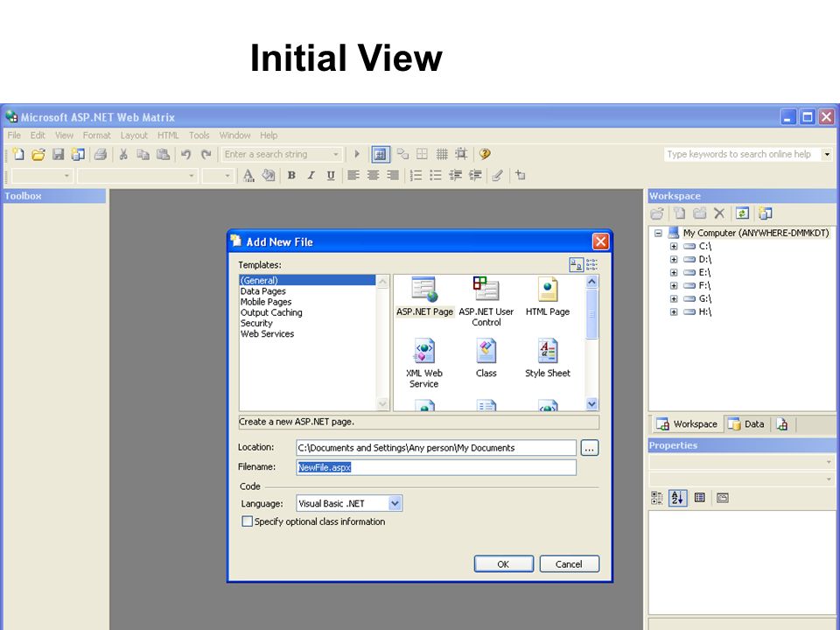Select Mobile Pages template category
Viewport: 840px width, 630px height.
tap(266, 302)
